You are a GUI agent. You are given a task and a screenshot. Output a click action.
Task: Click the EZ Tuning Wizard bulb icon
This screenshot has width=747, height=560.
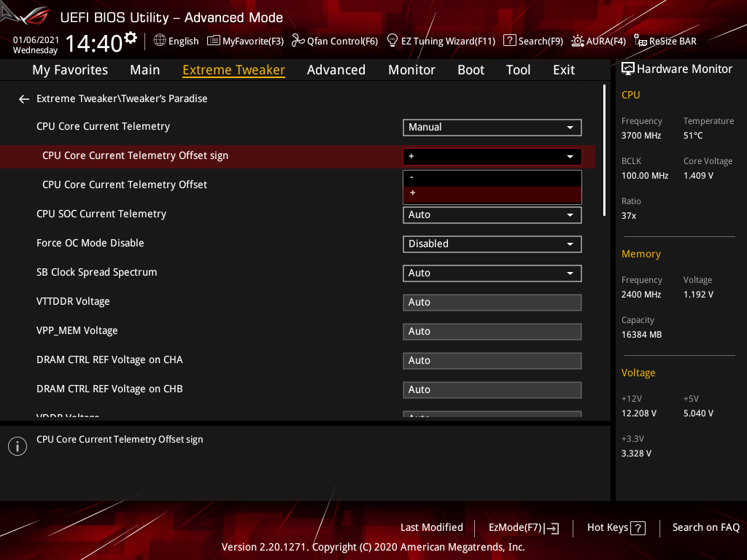coord(392,41)
